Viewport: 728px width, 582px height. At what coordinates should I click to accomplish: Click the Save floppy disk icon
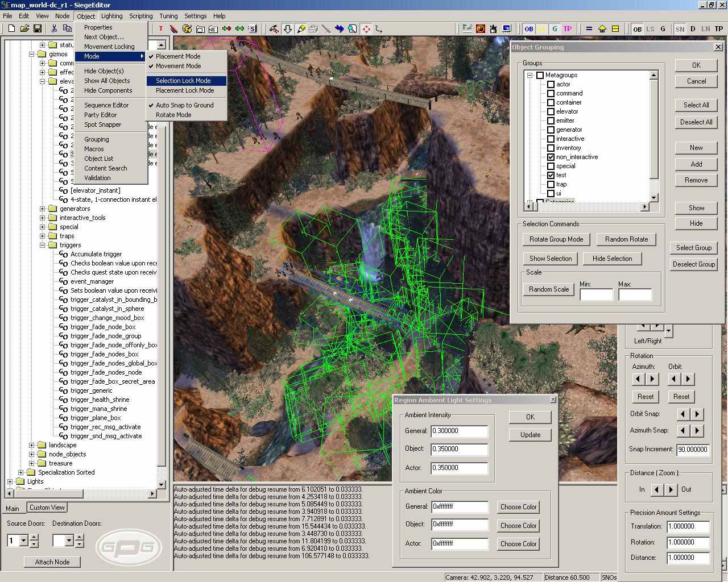coord(38,28)
